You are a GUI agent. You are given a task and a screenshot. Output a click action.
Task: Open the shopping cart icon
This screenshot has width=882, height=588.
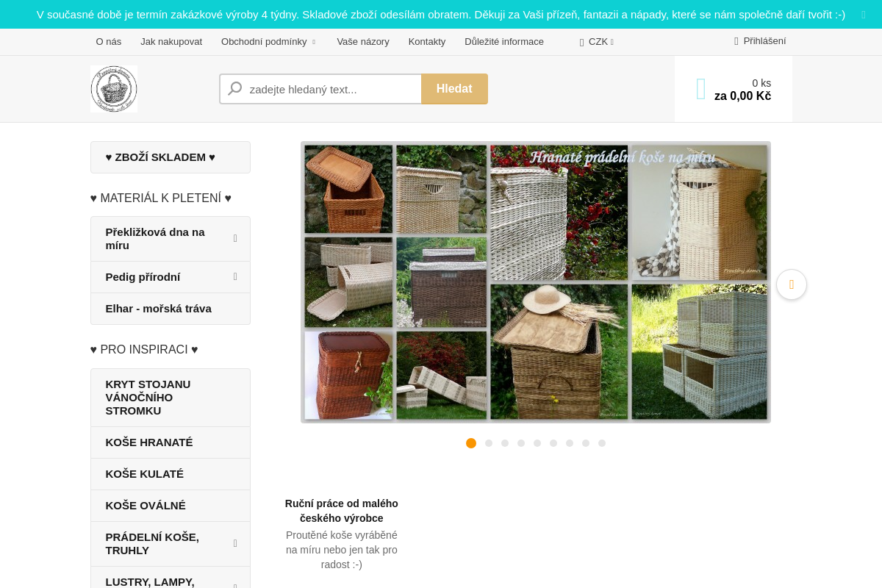click(x=700, y=89)
